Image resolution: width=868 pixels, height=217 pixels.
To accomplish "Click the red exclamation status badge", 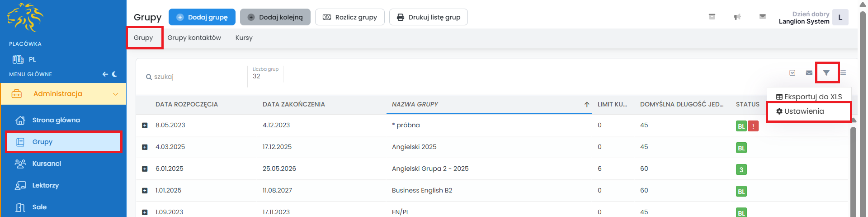I will (753, 126).
